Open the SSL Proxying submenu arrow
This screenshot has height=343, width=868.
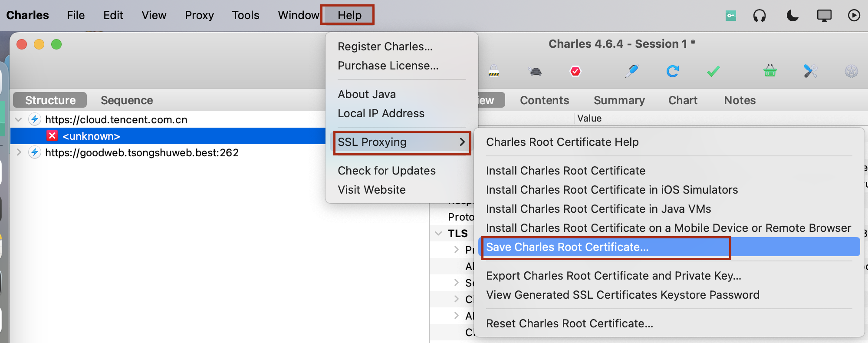[462, 142]
